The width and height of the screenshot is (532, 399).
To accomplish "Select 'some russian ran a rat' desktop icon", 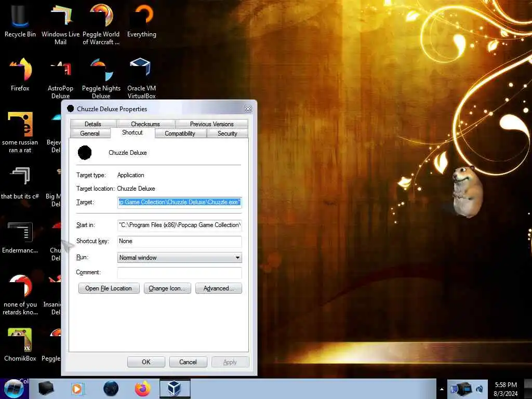I will (x=20, y=132).
